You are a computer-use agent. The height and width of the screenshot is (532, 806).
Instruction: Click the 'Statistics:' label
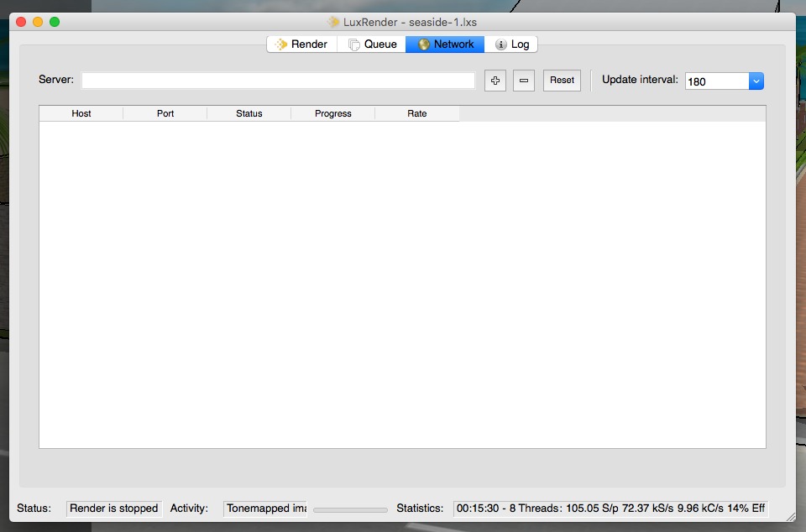click(x=420, y=509)
